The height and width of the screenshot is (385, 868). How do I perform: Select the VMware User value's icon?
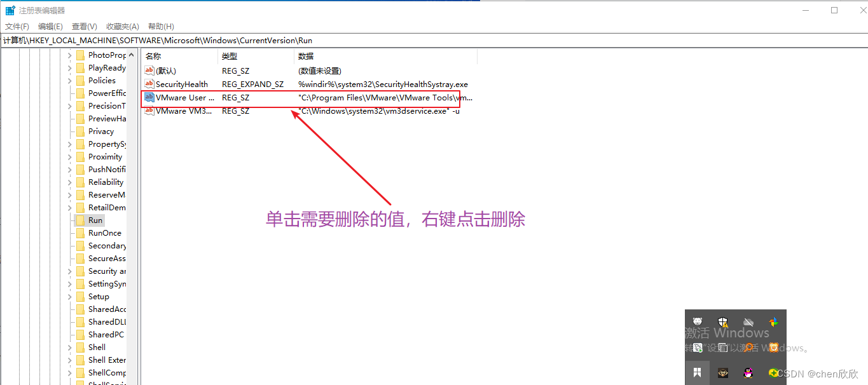click(149, 97)
